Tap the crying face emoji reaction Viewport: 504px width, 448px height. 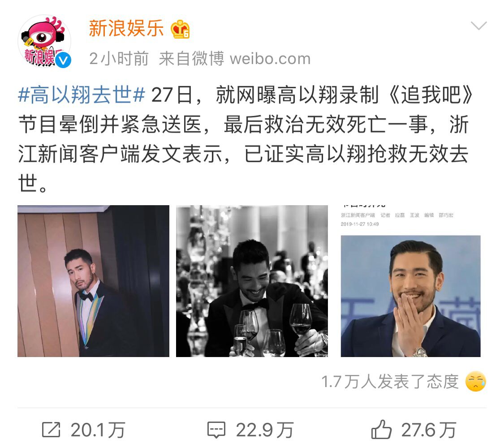click(x=475, y=382)
